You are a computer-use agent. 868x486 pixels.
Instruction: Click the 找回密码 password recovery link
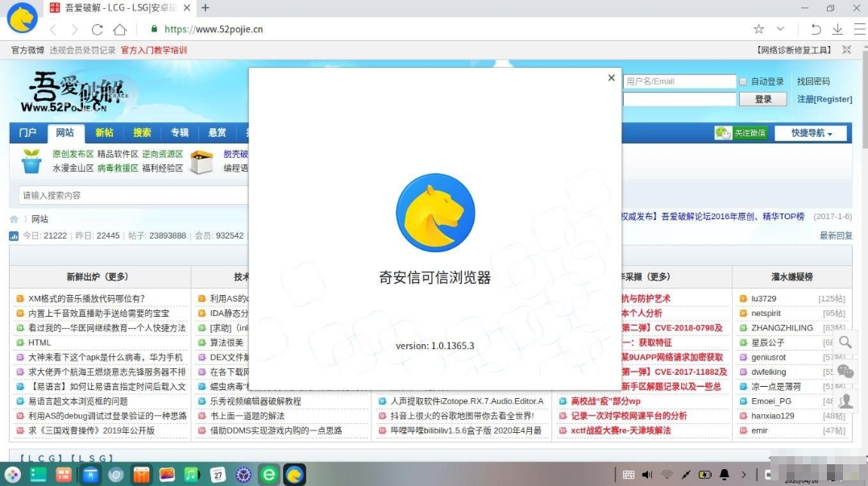(813, 81)
